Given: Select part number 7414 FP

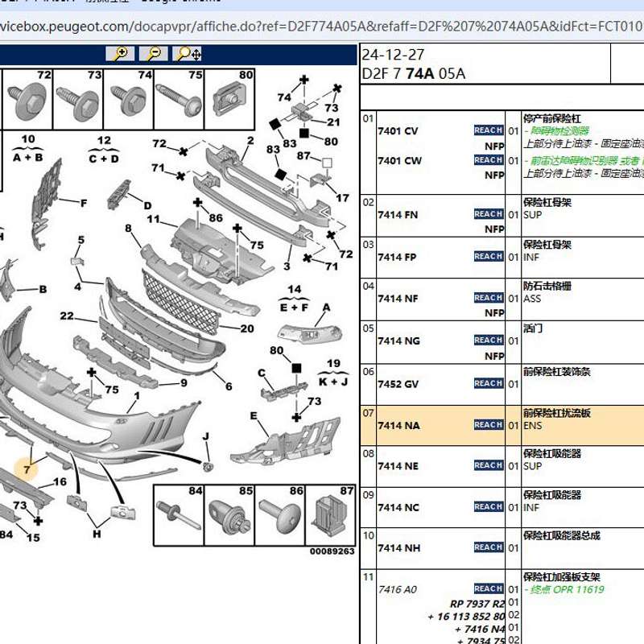Looking at the screenshot, I should coord(397,257).
